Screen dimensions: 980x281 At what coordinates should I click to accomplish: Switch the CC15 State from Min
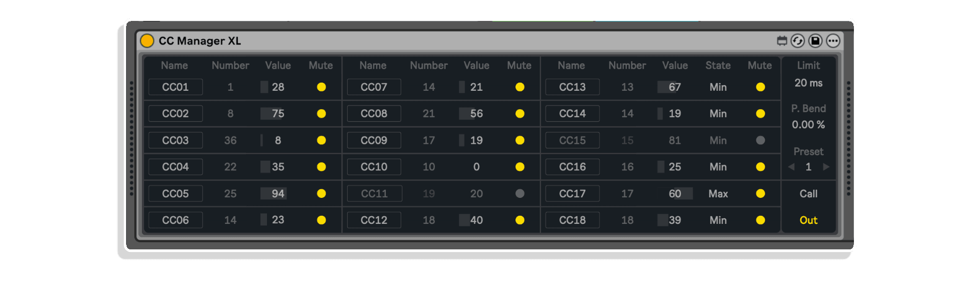coord(718,140)
